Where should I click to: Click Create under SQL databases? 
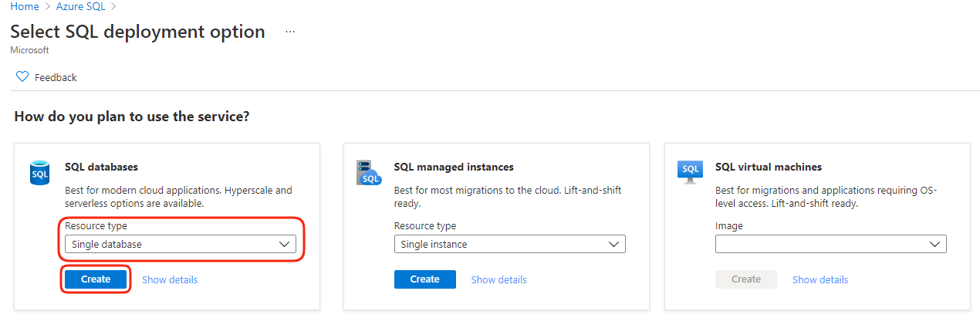click(x=96, y=279)
